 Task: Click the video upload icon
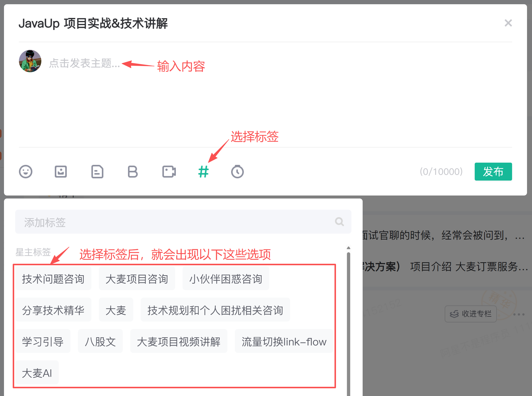pyautogui.click(x=169, y=172)
